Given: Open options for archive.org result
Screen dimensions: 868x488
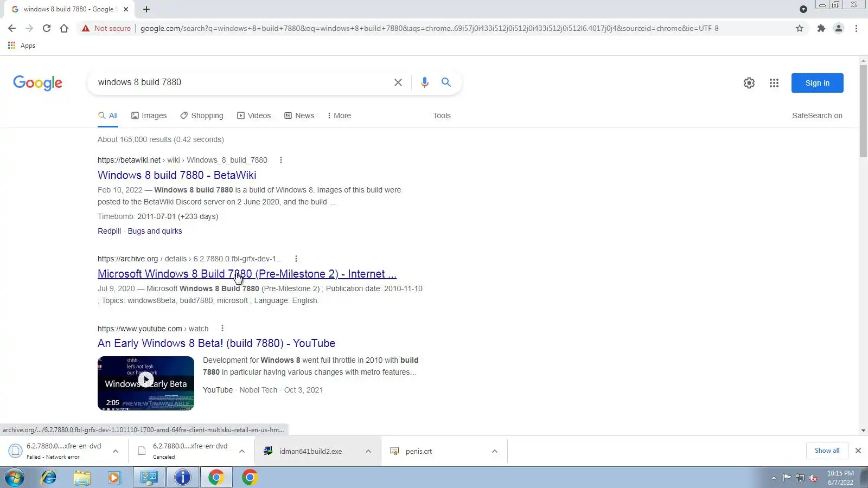Looking at the screenshot, I should (296, 259).
